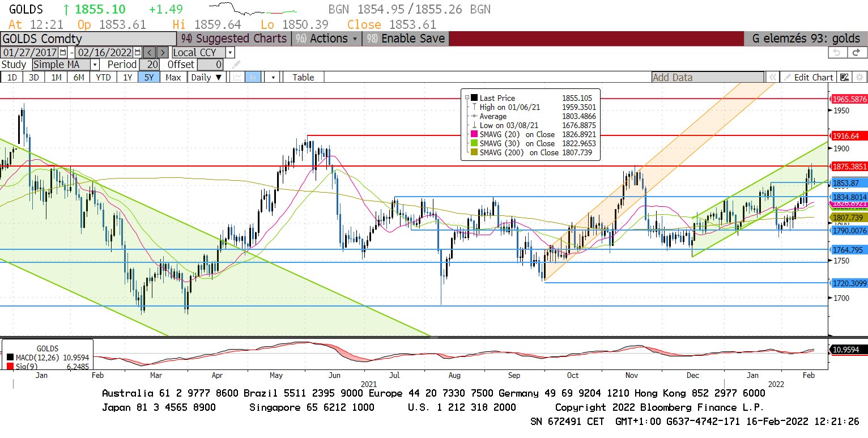Click the SMAVG (200) olive legend swatch
The height and width of the screenshot is (438, 868).
click(474, 152)
